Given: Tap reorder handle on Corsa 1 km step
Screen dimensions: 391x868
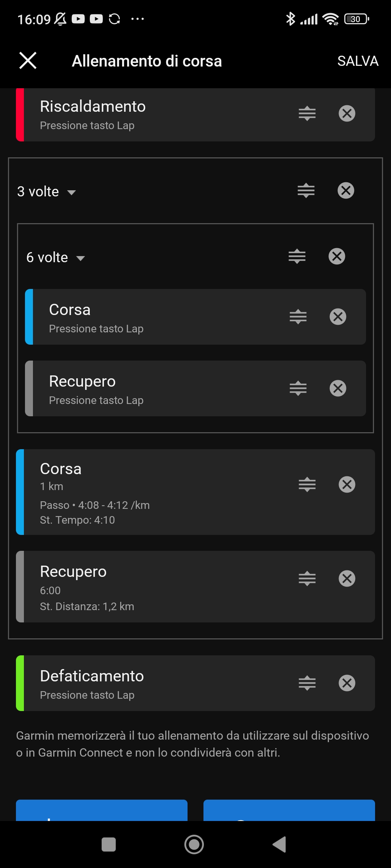Looking at the screenshot, I should click(x=307, y=485).
